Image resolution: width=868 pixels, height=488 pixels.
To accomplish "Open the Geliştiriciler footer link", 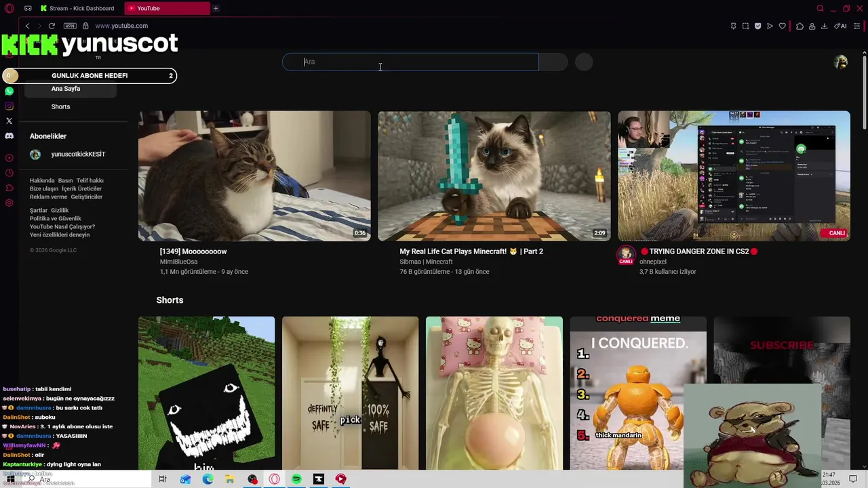I will [x=87, y=197].
